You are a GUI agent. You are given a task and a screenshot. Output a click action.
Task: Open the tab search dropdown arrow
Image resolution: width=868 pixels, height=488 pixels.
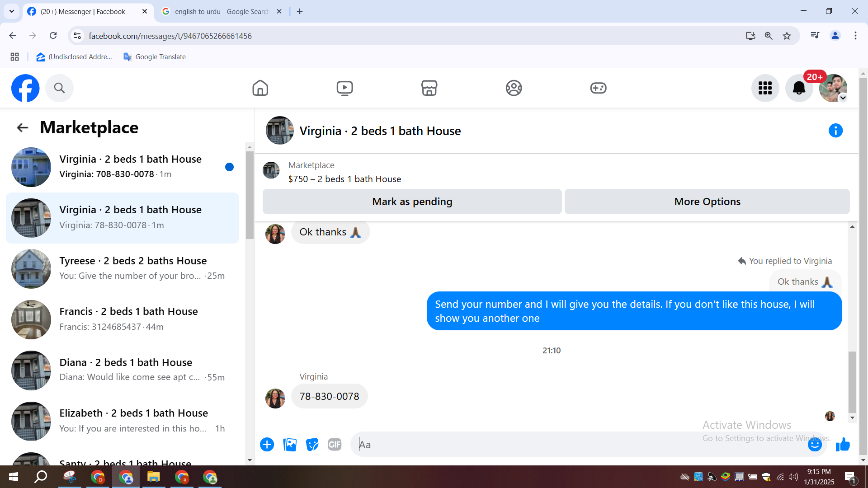pyautogui.click(x=12, y=11)
